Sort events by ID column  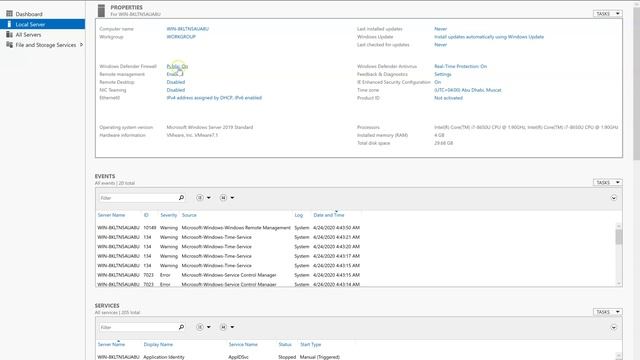pyautogui.click(x=146, y=215)
